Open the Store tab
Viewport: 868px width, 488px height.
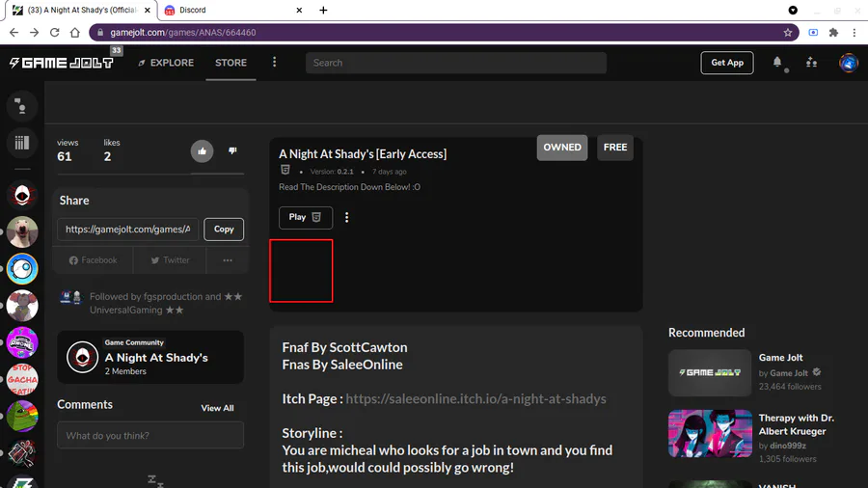[231, 63]
